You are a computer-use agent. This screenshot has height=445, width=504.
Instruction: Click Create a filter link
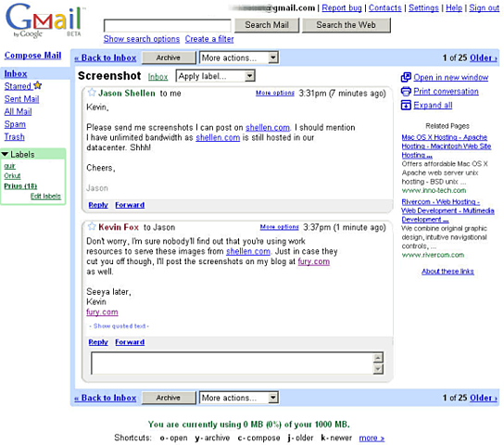209,39
